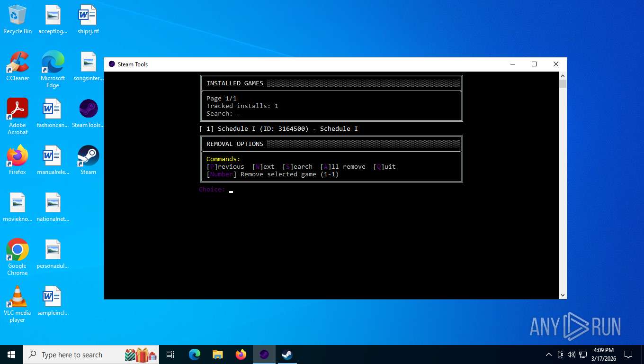
Task: Select the nationalnet image file icon
Action: (x=53, y=207)
